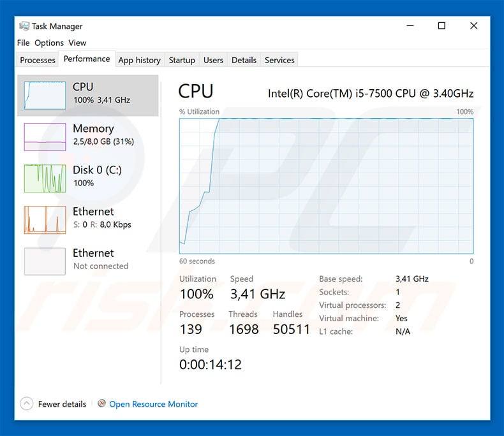Open Resource Monitor link
Image resolution: width=504 pixels, height=436 pixels.
pos(153,404)
